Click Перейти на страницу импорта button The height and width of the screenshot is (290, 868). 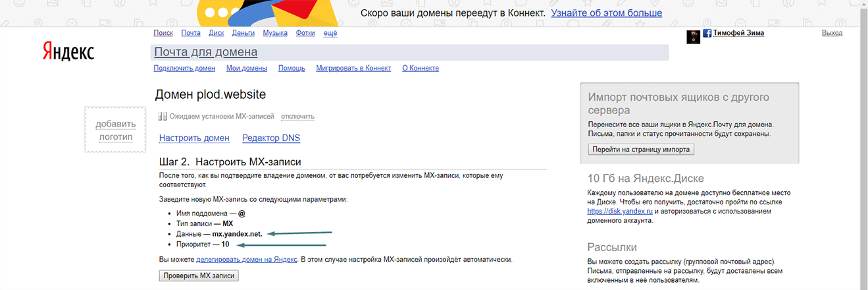click(x=641, y=150)
